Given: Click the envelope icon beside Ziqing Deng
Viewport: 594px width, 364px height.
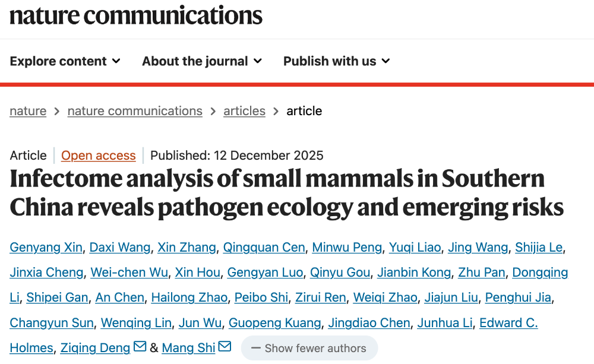Looking at the screenshot, I should point(140,347).
